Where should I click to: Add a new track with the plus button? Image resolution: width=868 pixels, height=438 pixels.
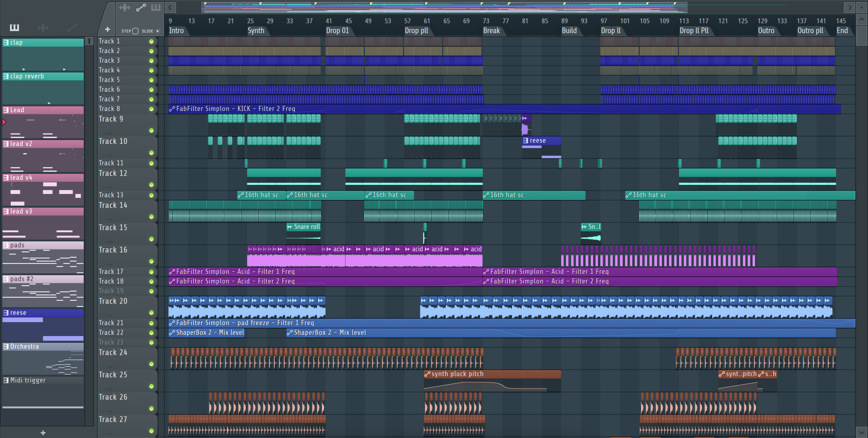[x=108, y=29]
